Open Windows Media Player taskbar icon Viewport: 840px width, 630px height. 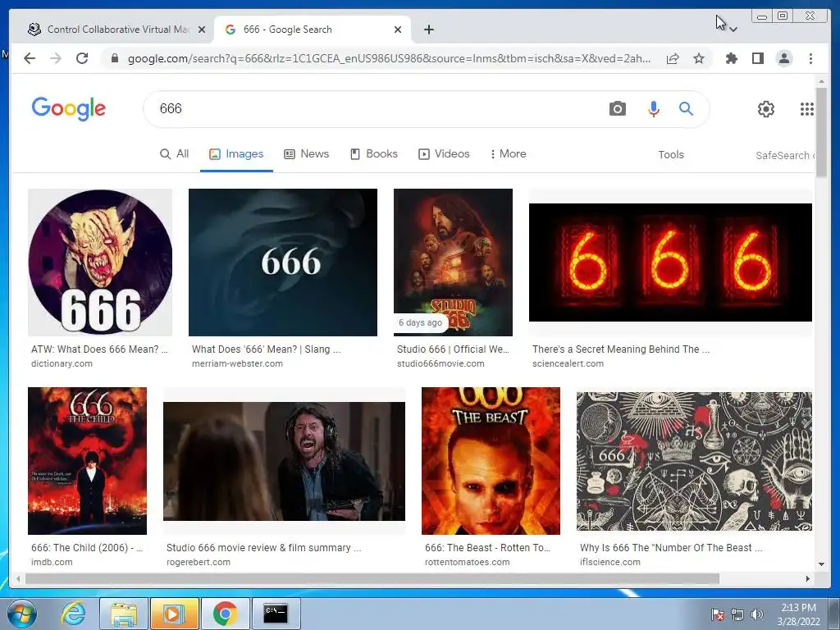[x=175, y=614]
